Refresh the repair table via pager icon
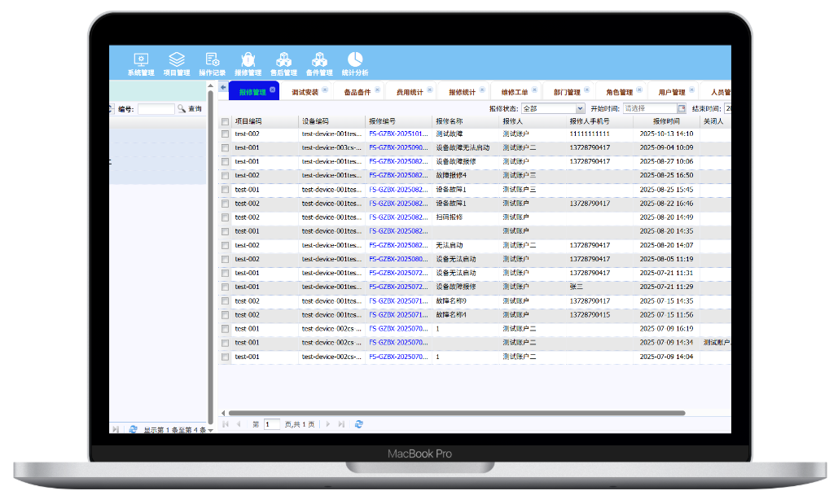838x504 pixels. (x=359, y=424)
